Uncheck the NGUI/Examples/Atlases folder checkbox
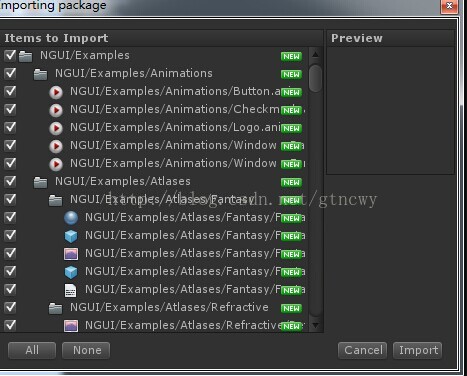The width and height of the screenshot is (467, 376). 10,181
